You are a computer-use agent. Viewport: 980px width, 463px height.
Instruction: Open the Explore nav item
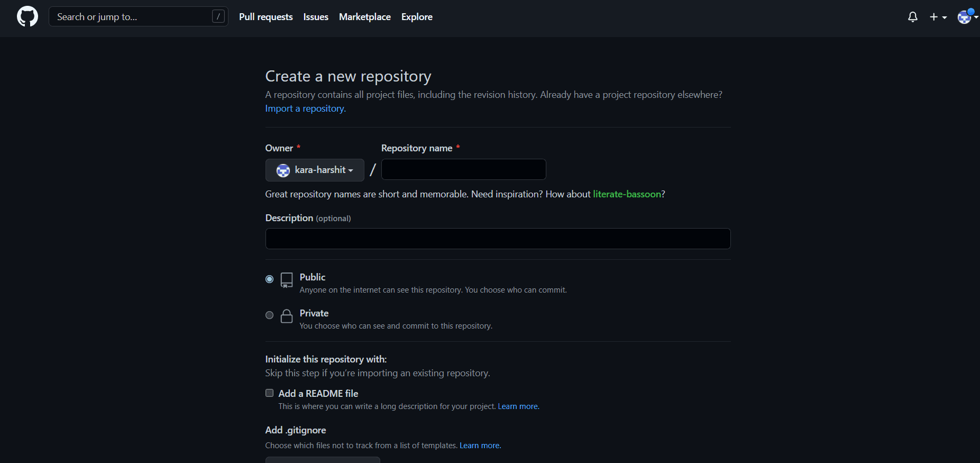[x=417, y=17]
